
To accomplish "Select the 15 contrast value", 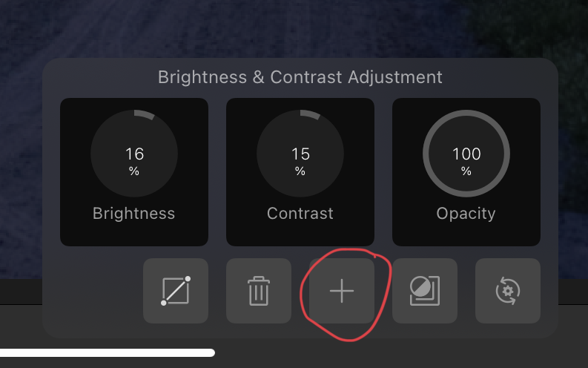I will tap(300, 154).
